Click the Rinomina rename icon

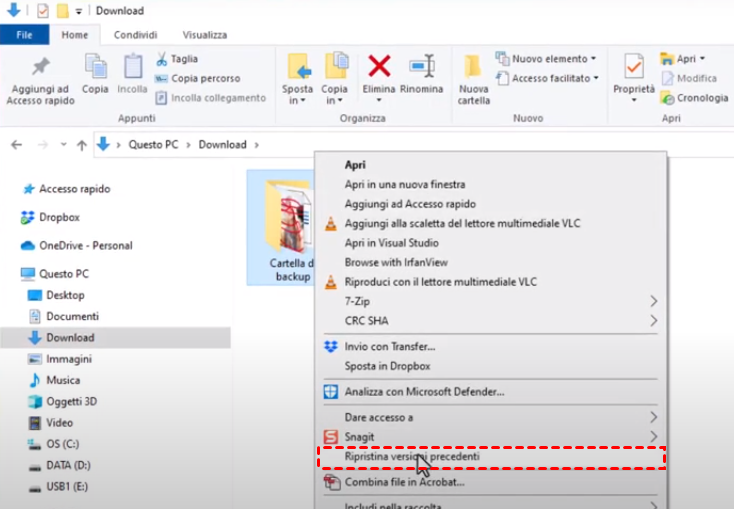[x=421, y=67]
